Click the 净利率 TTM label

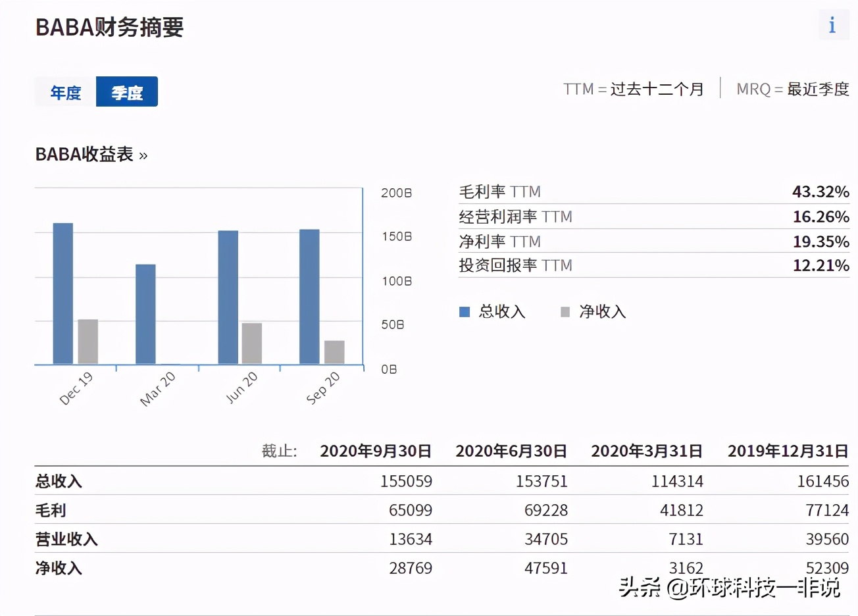click(500, 242)
